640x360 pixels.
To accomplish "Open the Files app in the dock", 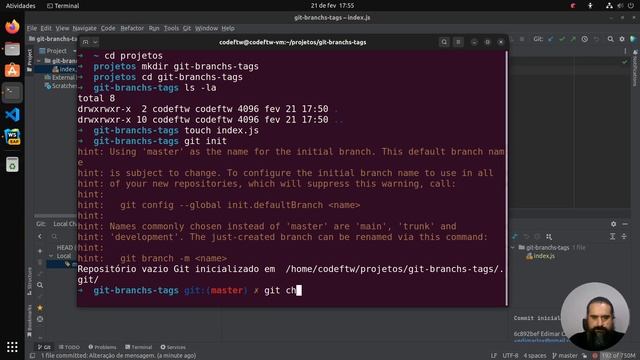I will pos(12,49).
